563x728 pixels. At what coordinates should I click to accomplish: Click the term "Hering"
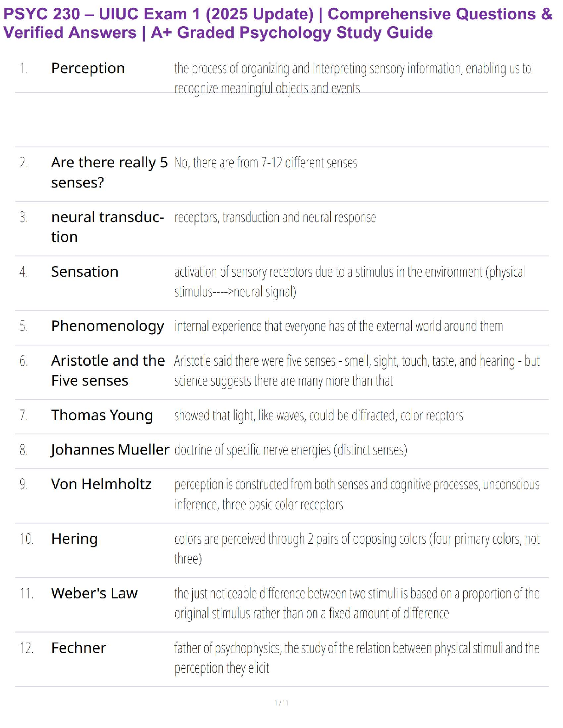coord(74,539)
